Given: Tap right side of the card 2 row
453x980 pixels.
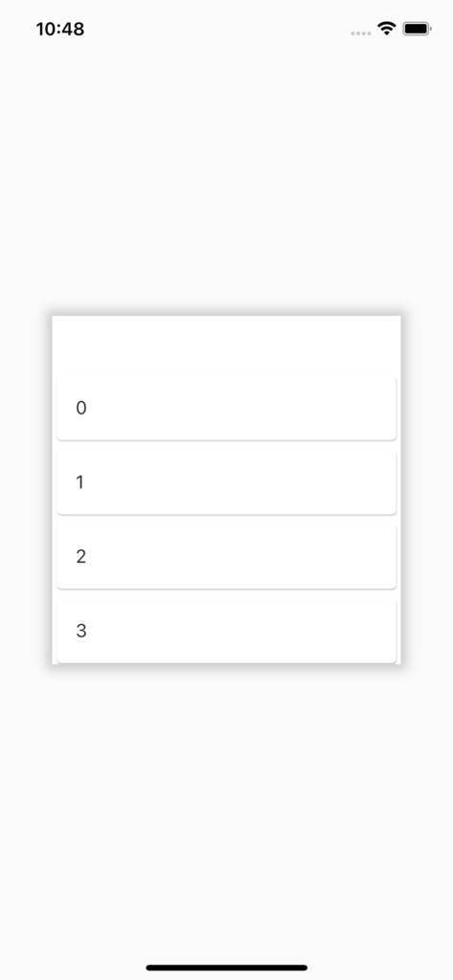Looking at the screenshot, I should click(x=351, y=557).
